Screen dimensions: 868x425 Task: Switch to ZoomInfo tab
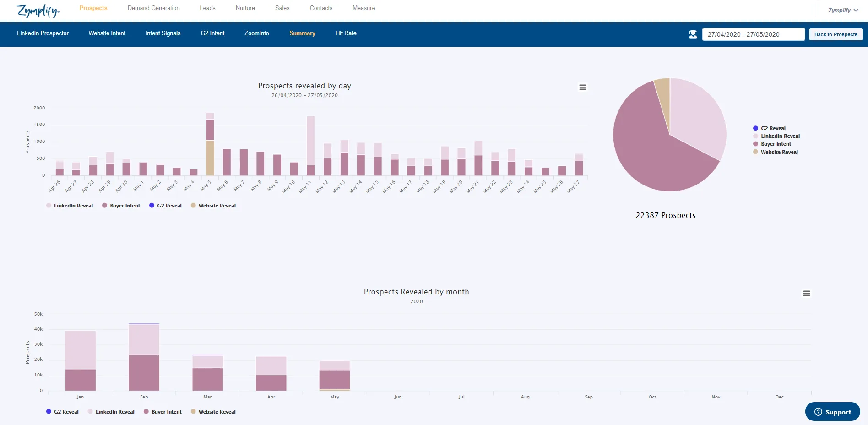click(x=256, y=33)
